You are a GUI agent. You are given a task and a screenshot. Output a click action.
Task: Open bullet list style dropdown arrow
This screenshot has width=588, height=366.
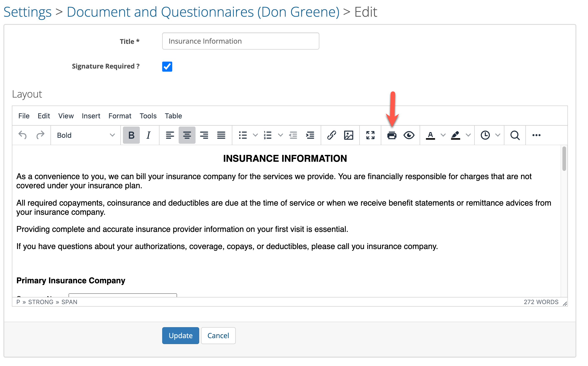tap(255, 135)
